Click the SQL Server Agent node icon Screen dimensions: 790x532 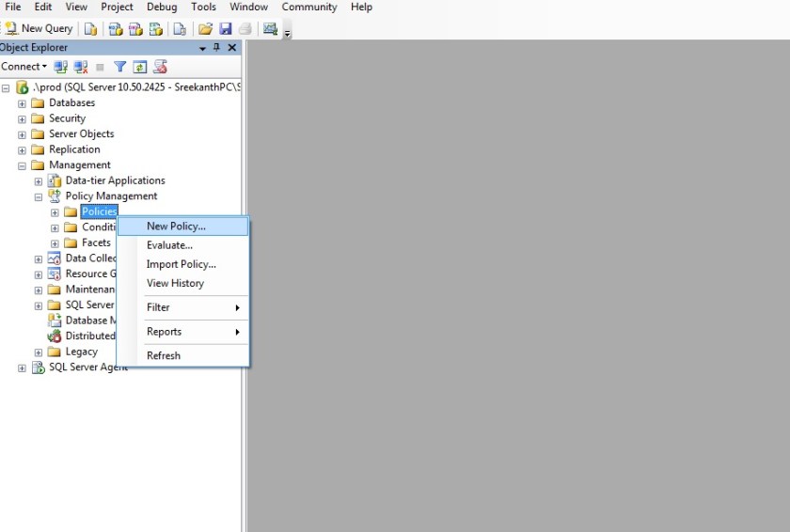[39, 368]
